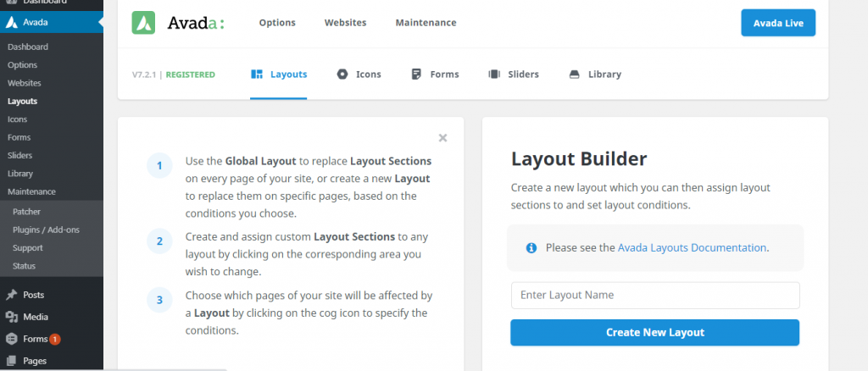Click the Icons tab hexagon icon

pos(342,74)
